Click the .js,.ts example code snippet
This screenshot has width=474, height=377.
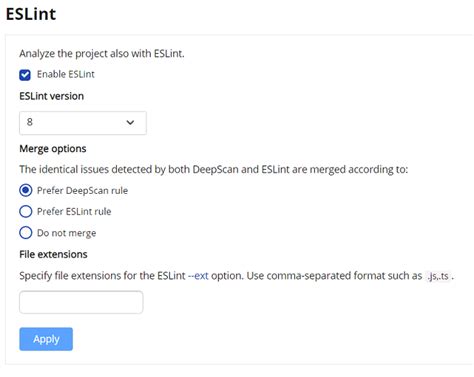pyautogui.click(x=438, y=276)
